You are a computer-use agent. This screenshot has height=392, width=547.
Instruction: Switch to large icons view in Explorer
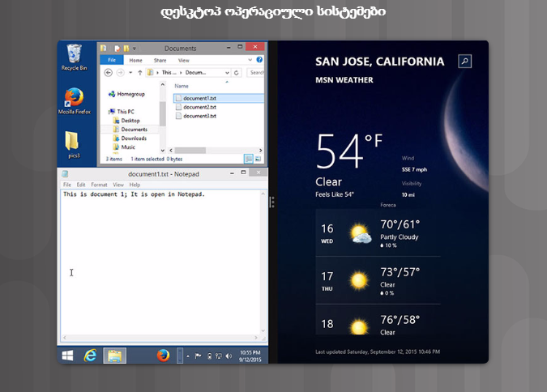259,160
